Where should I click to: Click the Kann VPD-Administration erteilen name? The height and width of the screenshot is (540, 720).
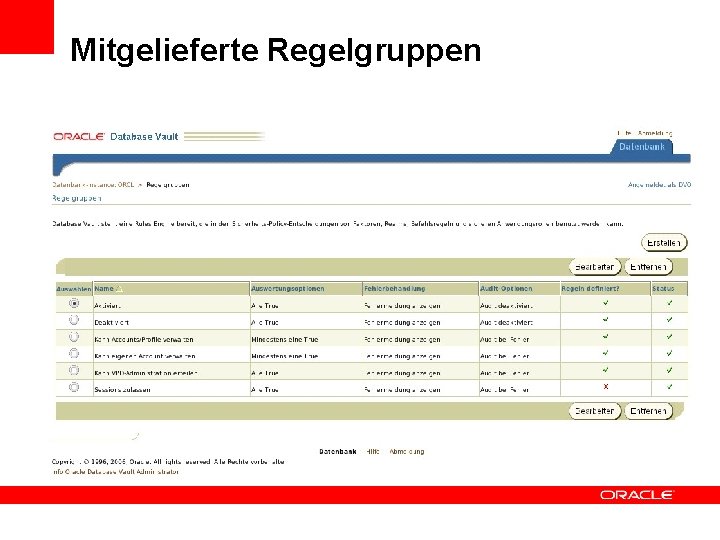pos(146,373)
